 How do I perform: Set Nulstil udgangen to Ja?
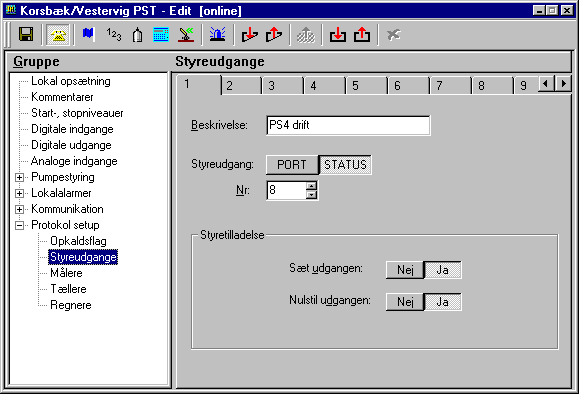click(x=442, y=302)
